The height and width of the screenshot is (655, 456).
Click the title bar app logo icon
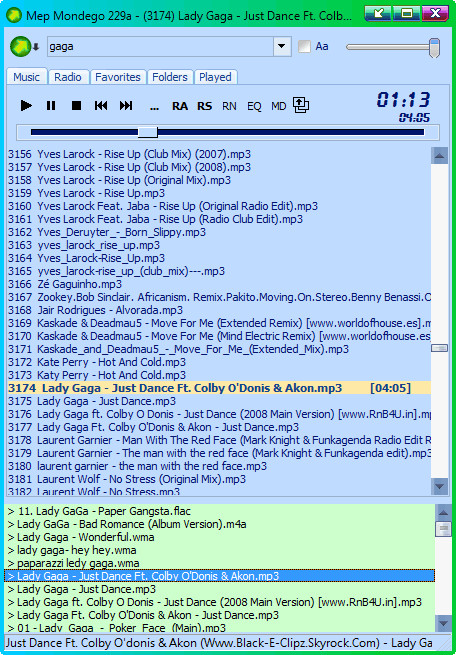(14, 15)
